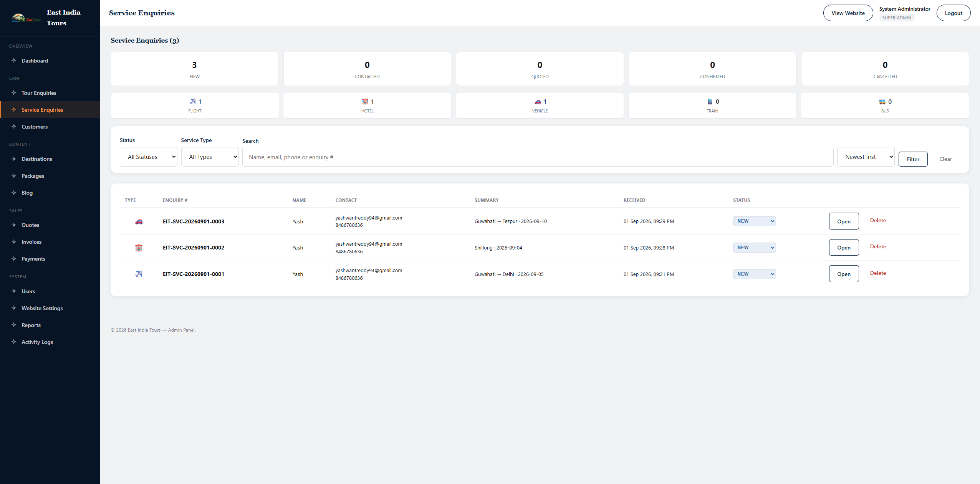
Task: Click the Filter button
Action: (x=913, y=159)
